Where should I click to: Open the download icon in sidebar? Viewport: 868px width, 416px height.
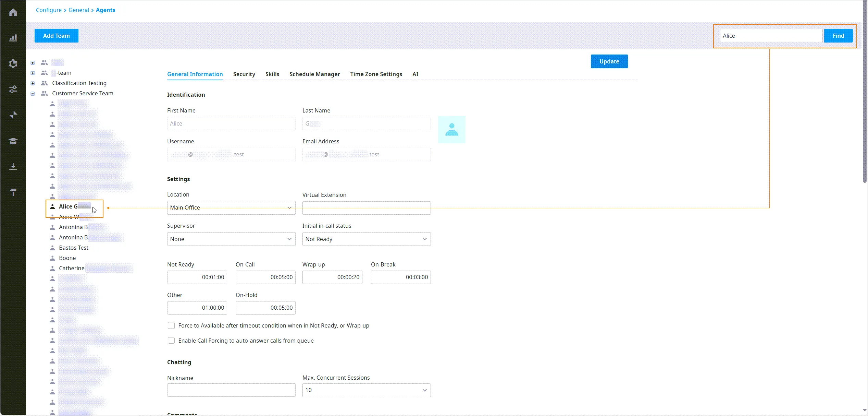[13, 167]
